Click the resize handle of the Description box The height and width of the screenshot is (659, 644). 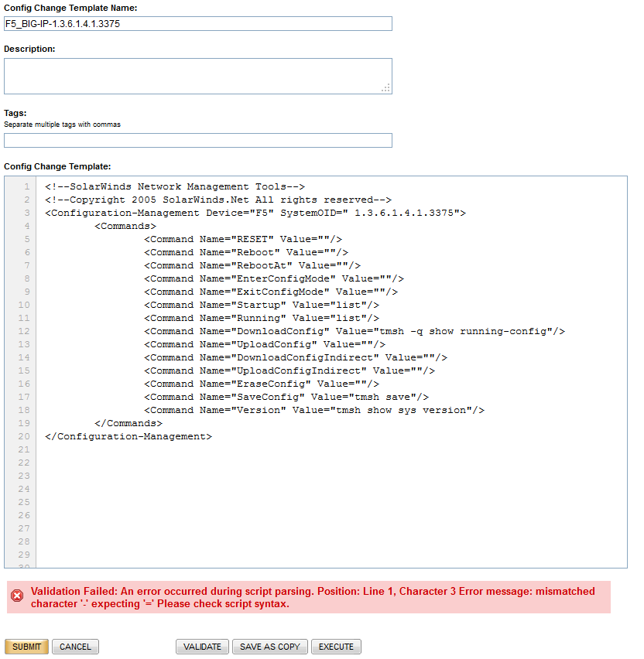386,88
